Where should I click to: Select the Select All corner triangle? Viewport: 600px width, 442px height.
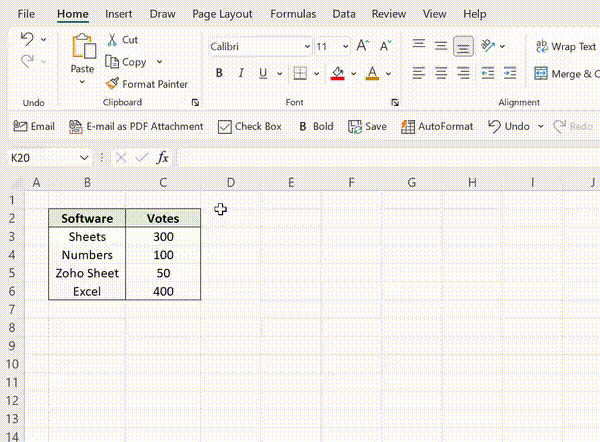17,183
